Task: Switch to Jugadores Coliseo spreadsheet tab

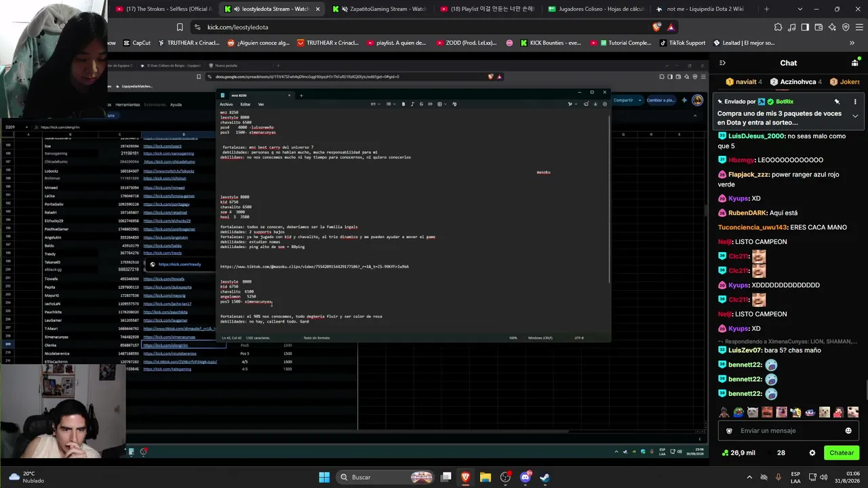Action: point(597,9)
